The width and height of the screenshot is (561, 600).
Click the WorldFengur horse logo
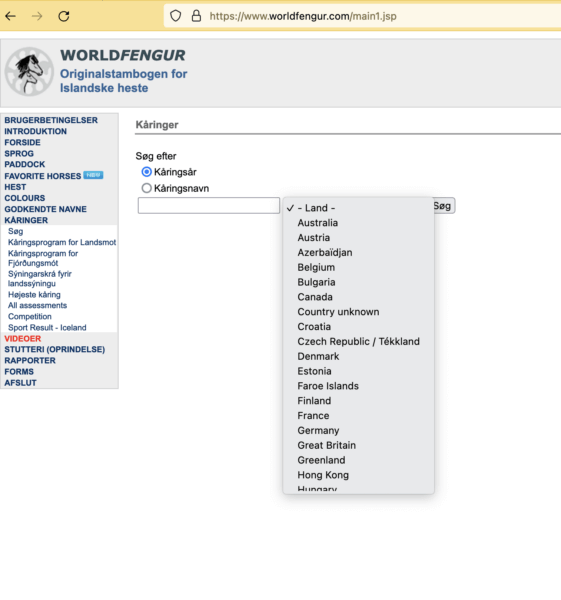click(x=29, y=72)
